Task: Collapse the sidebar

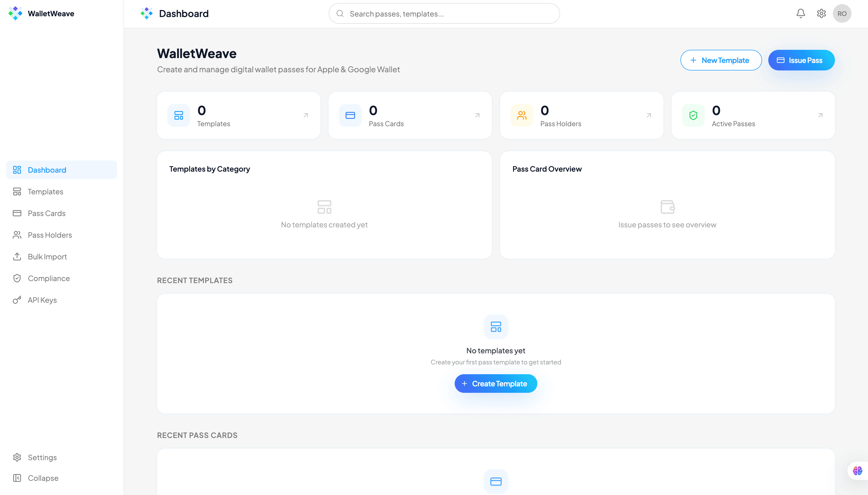Action: tap(43, 478)
